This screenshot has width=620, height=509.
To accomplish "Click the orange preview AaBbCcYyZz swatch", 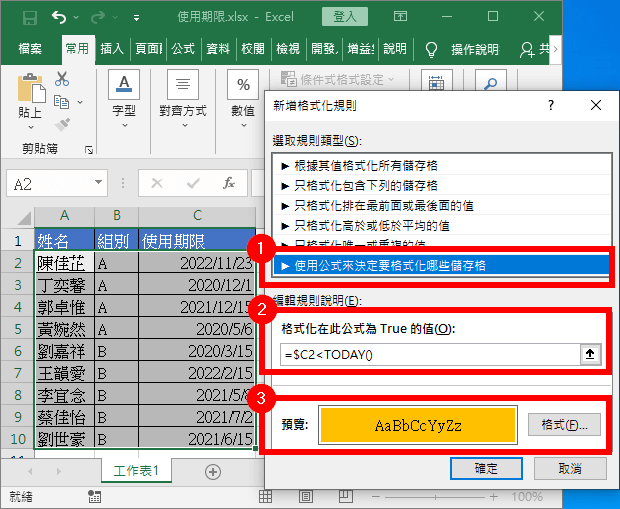I will pyautogui.click(x=418, y=425).
